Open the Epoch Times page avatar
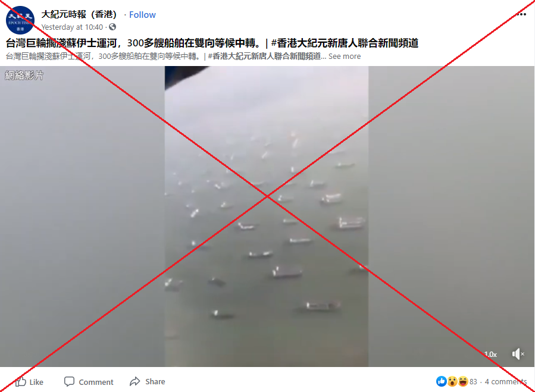The width and height of the screenshot is (535, 392). pos(20,20)
